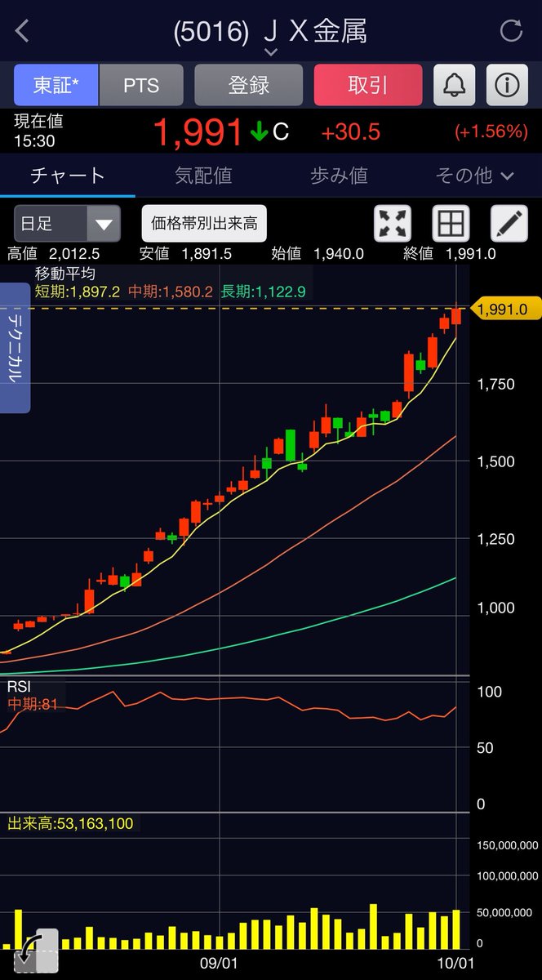Tap the 1,750 price axis label

pyautogui.click(x=496, y=384)
